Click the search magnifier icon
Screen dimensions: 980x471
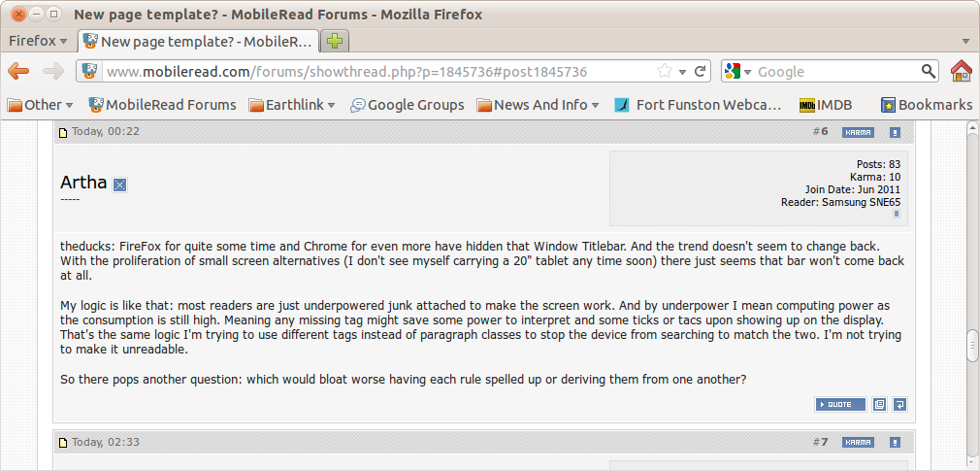(929, 71)
